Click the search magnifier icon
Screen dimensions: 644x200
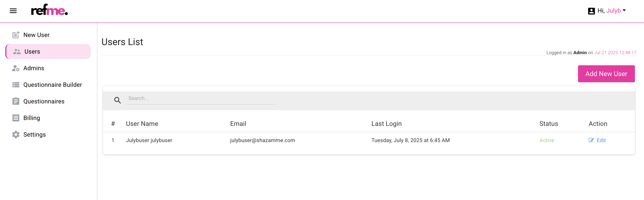pyautogui.click(x=118, y=100)
